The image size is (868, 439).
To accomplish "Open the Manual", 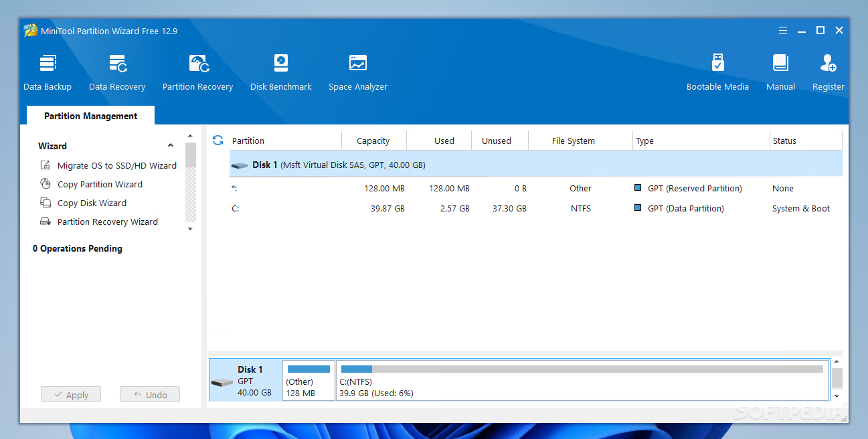I will 780,72.
